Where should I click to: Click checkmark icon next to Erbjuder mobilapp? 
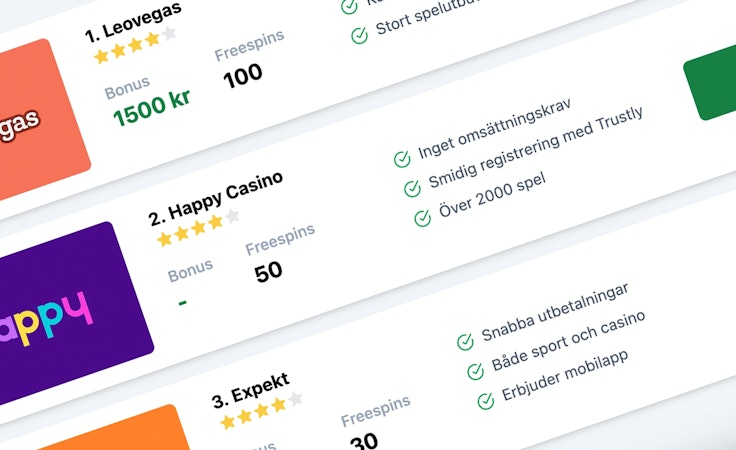486,401
